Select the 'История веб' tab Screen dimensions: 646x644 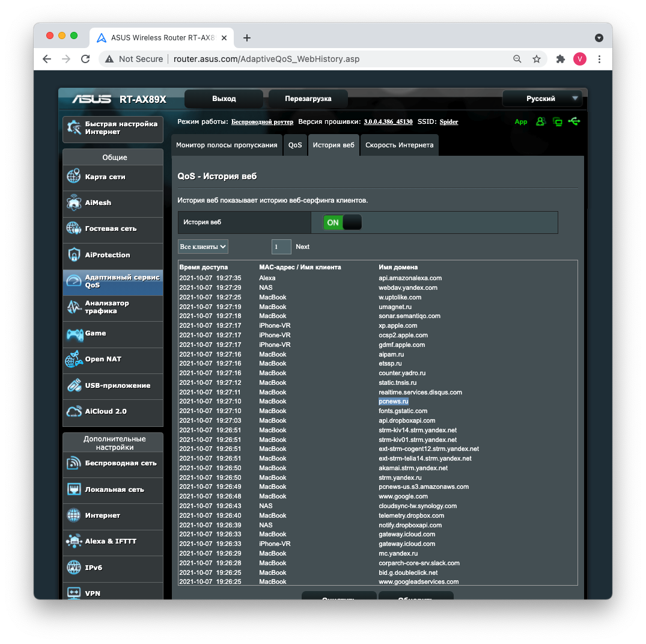(334, 145)
